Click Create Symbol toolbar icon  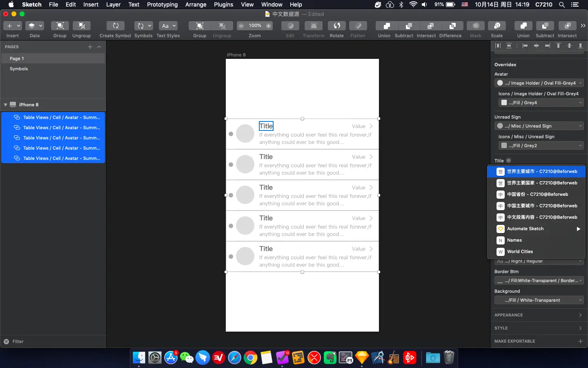(115, 26)
